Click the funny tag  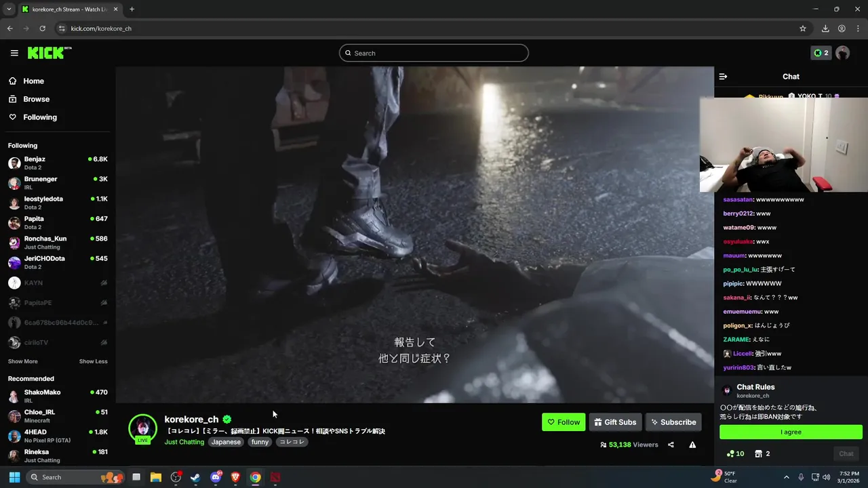260,442
